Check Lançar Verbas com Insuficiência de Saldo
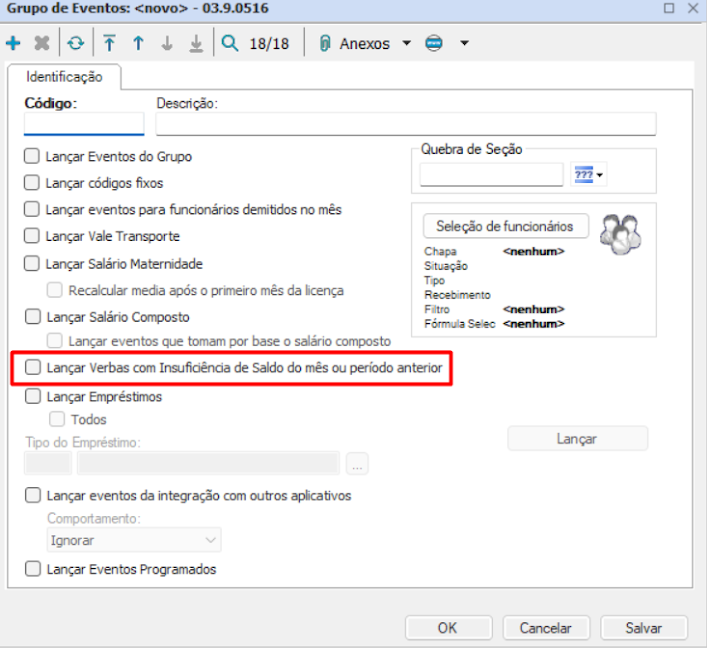This screenshot has height=648, width=707. pyautogui.click(x=32, y=368)
